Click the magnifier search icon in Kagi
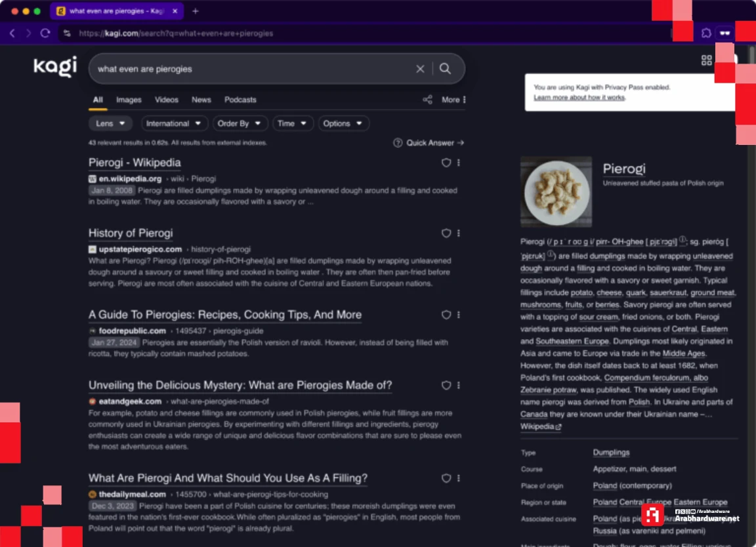This screenshot has width=756, height=547. point(445,69)
